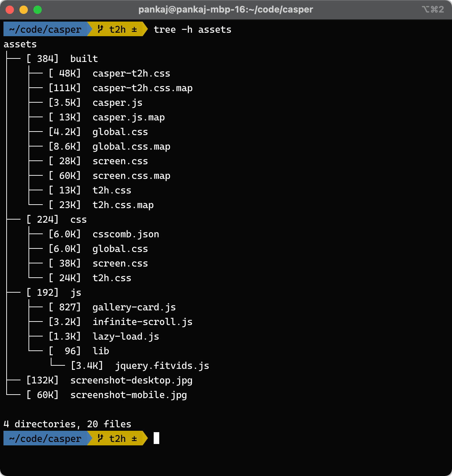452x476 pixels.
Task: Select the file name casper-t2h.css.map
Action: coord(143,88)
